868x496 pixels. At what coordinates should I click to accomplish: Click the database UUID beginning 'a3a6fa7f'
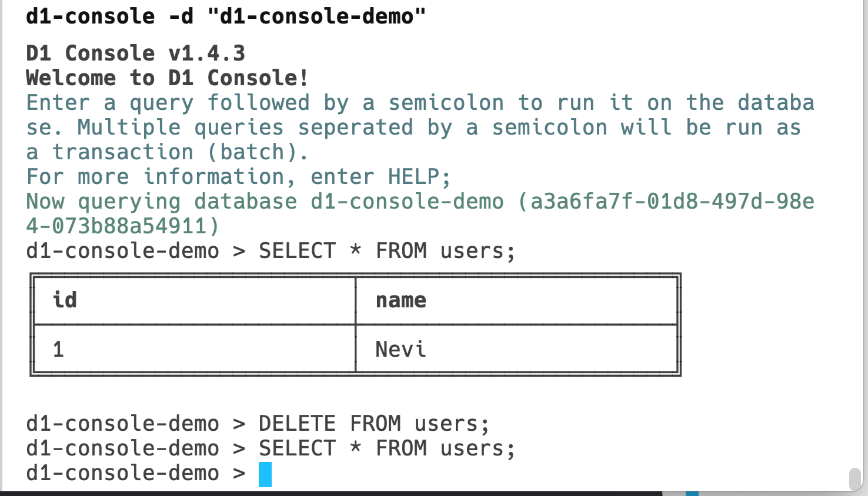point(672,202)
